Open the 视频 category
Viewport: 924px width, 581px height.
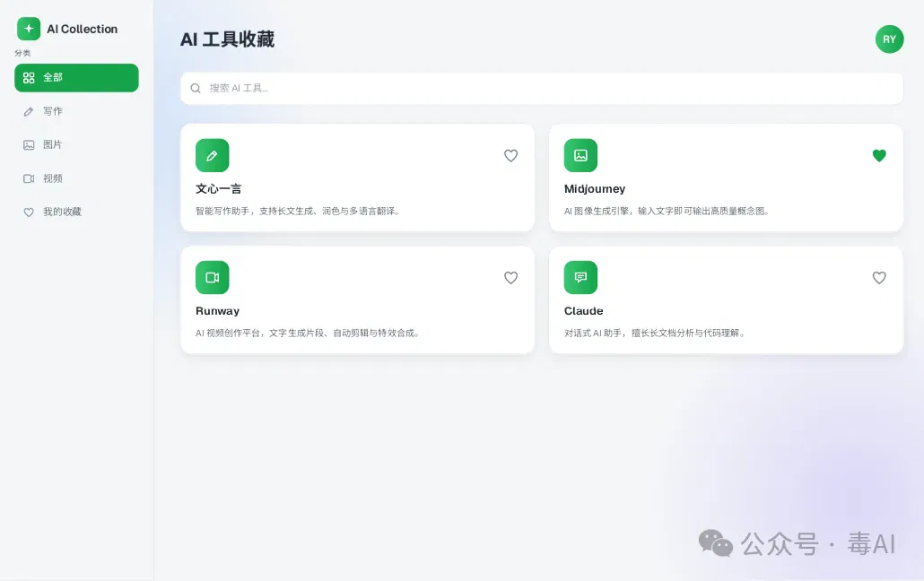pyautogui.click(x=76, y=178)
